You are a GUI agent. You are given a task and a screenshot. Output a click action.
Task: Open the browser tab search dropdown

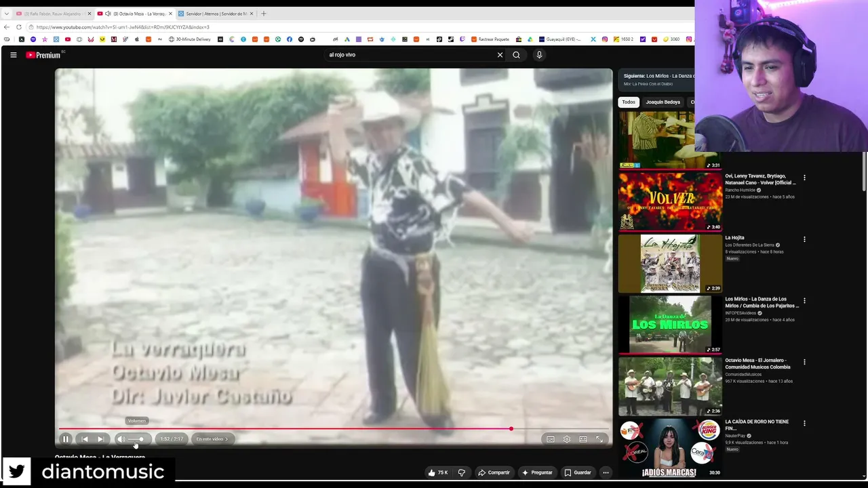coord(6,14)
